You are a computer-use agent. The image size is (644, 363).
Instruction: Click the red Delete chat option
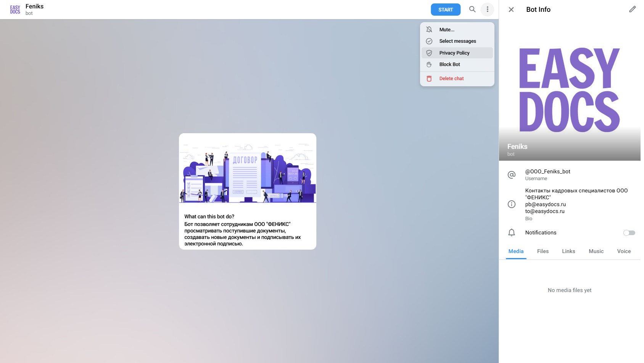[x=451, y=79]
